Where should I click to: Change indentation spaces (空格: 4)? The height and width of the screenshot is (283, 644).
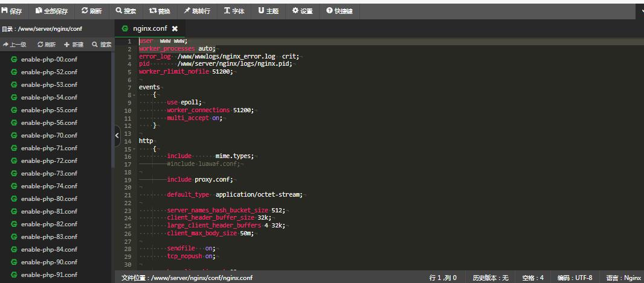(533, 278)
